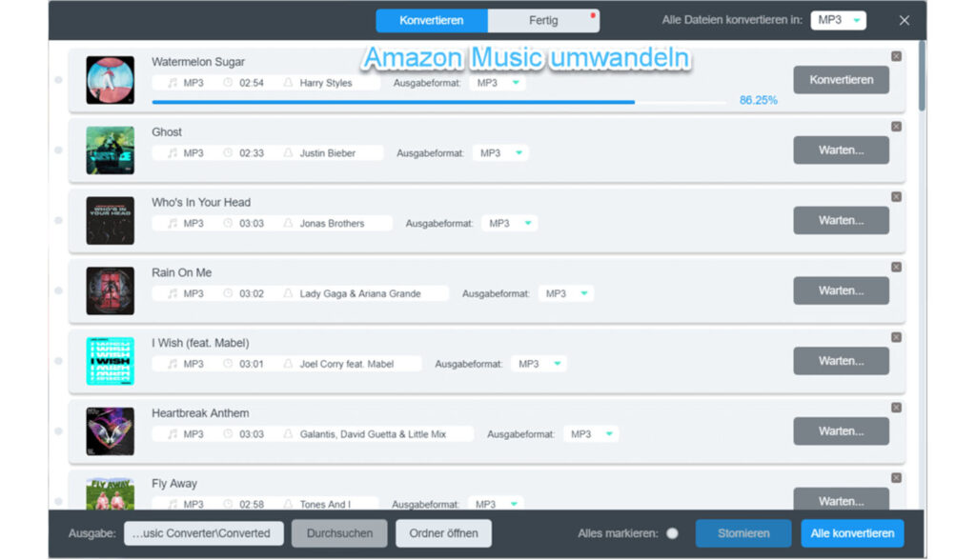The height and width of the screenshot is (560, 976).
Task: Select the Watermelon Sugar row checkbox
Action: [x=58, y=80]
